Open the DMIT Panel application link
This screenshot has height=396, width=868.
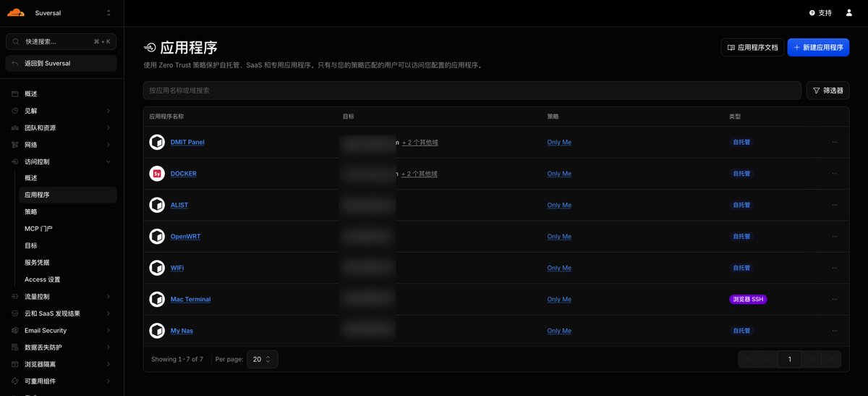187,143
